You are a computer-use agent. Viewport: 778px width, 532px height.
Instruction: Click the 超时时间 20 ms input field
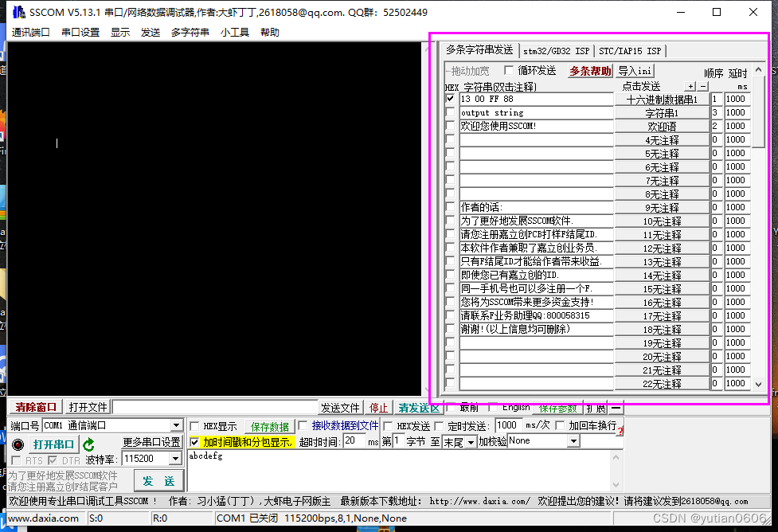[x=354, y=441]
